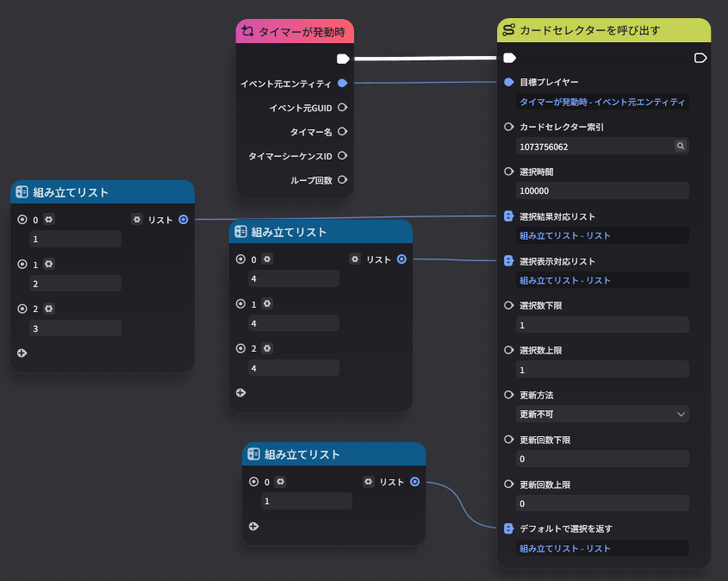The image size is (728, 581).
Task: Click the exec output pin of カードセレクターを呼び出す
Action: pos(700,58)
